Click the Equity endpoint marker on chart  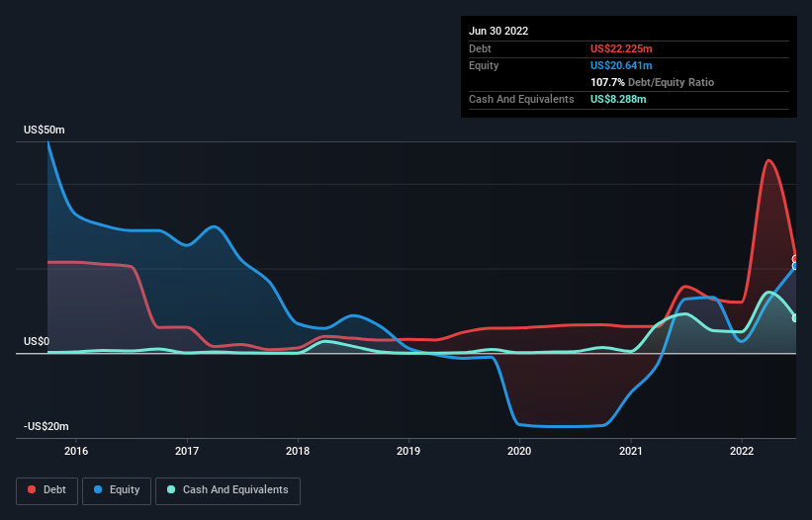click(x=795, y=266)
